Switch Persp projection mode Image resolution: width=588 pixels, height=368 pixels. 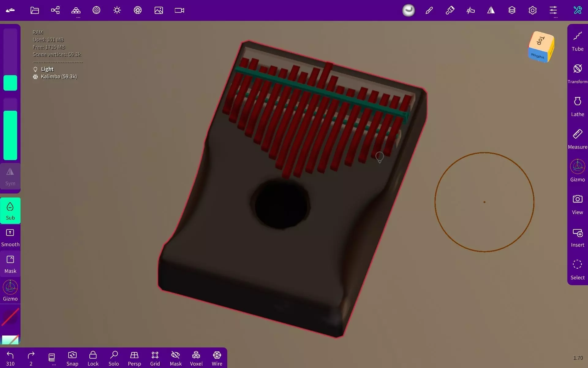pyautogui.click(x=134, y=358)
